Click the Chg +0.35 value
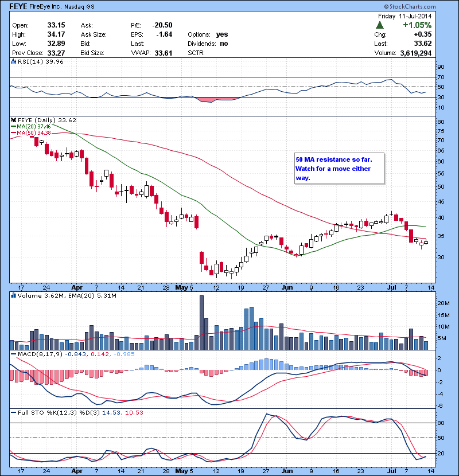459x476 pixels. [x=423, y=34]
